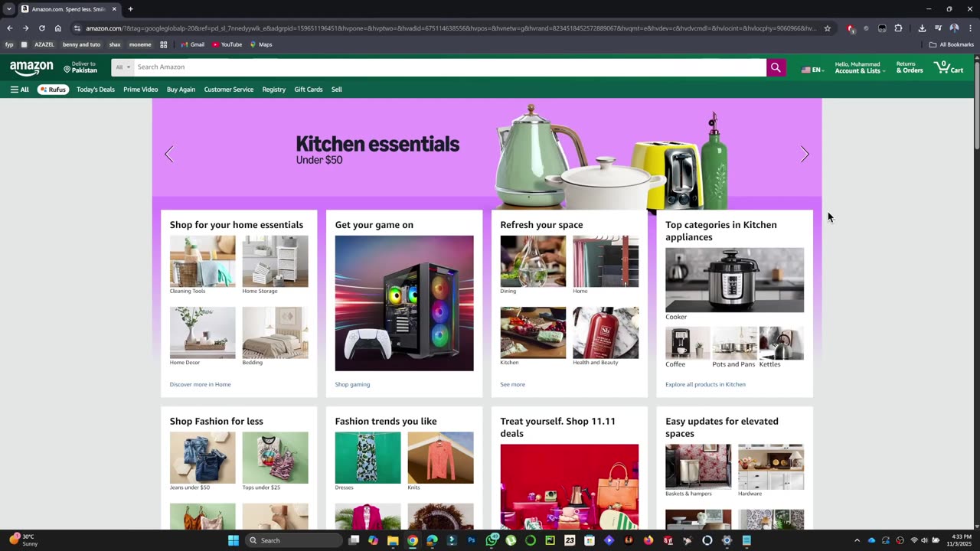Screen dimensions: 980x551
Task: Open Customer Service nav item
Action: [x=229, y=90]
